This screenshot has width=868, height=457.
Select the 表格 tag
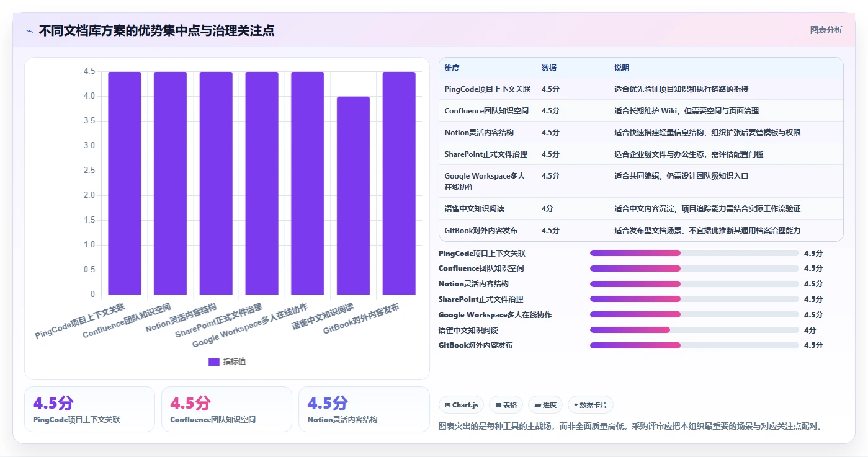(506, 405)
